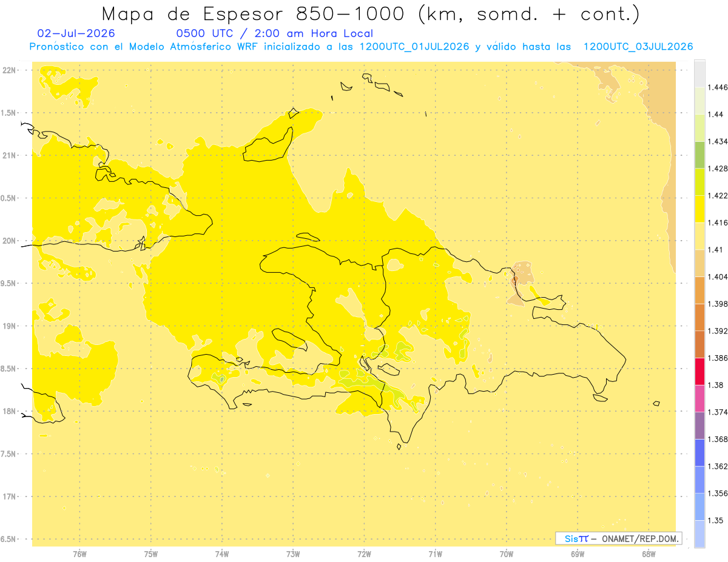The width and height of the screenshot is (728, 562).
Task: Click the legend value '1.422'
Action: tap(718, 195)
